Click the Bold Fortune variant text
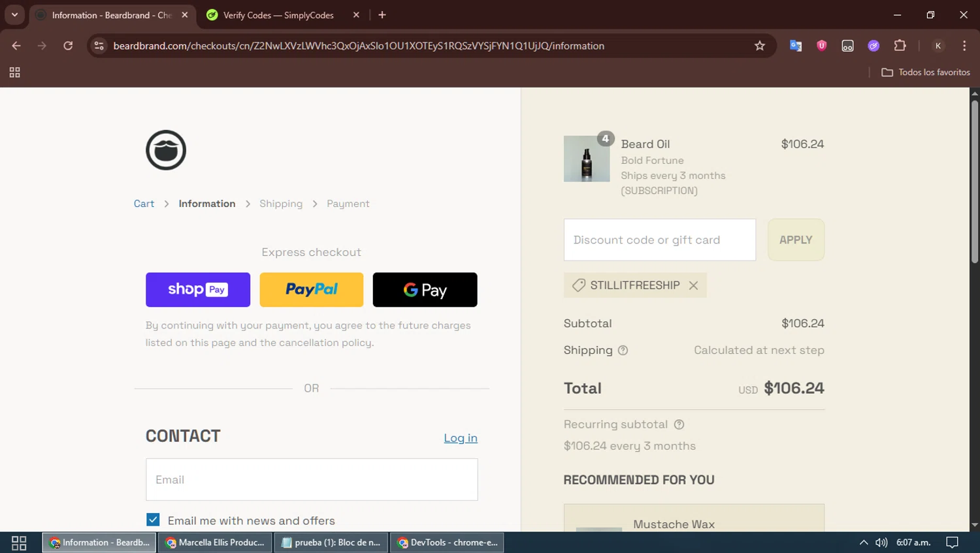The image size is (980, 553). tap(653, 161)
